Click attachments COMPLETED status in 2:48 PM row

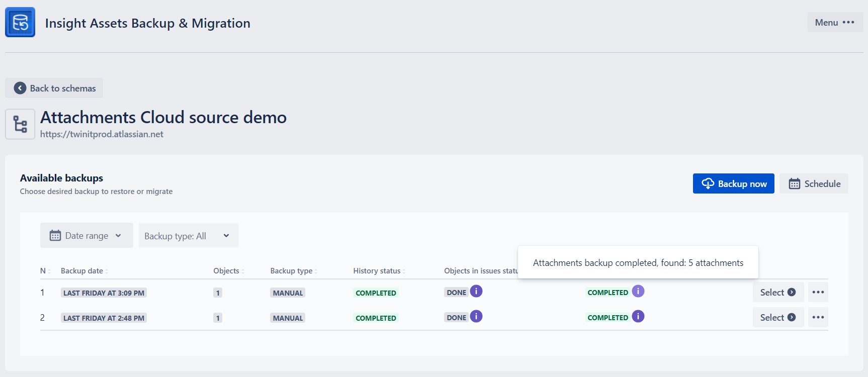pyautogui.click(x=608, y=318)
